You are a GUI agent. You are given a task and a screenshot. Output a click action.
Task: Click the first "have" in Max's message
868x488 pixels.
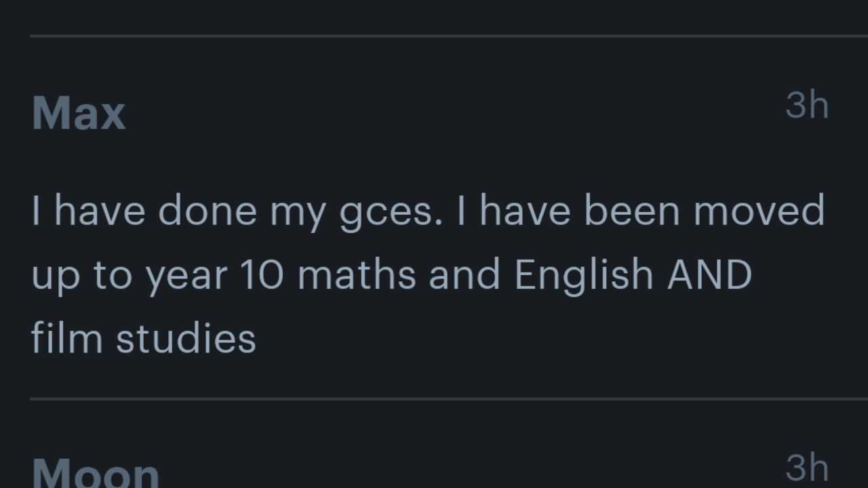coord(100,211)
